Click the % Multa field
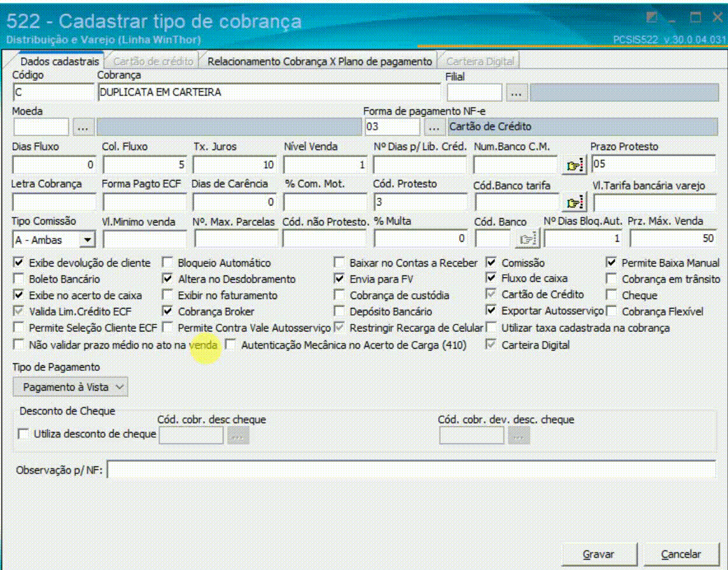 click(420, 239)
